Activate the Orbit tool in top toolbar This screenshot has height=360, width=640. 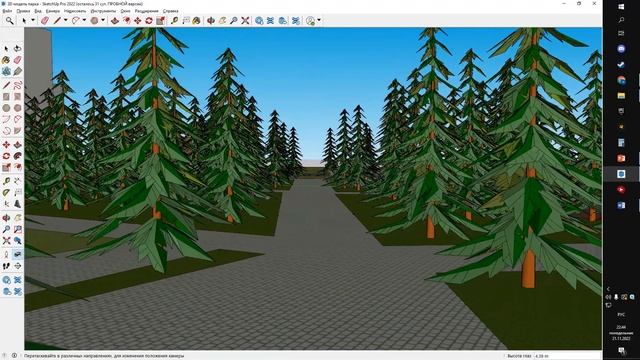pyautogui.click(x=211, y=20)
